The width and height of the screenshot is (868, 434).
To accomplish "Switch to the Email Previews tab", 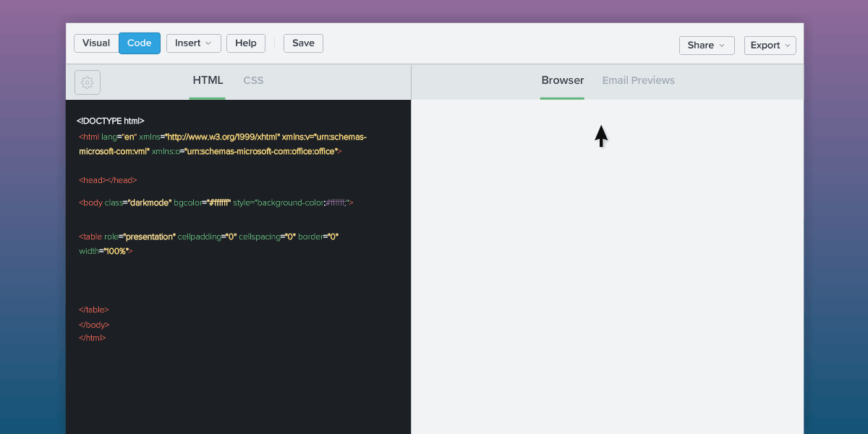I will [638, 80].
